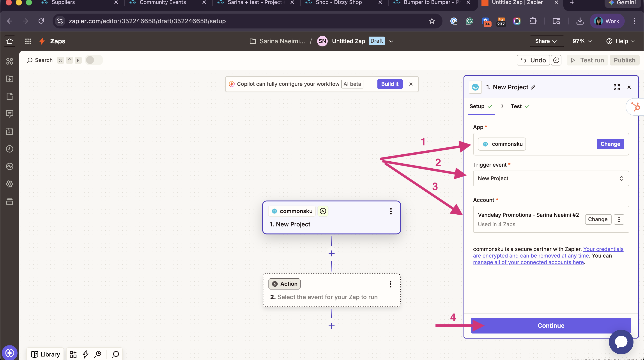Click the instant trigger lightning badge on commonsku step

[x=323, y=211]
